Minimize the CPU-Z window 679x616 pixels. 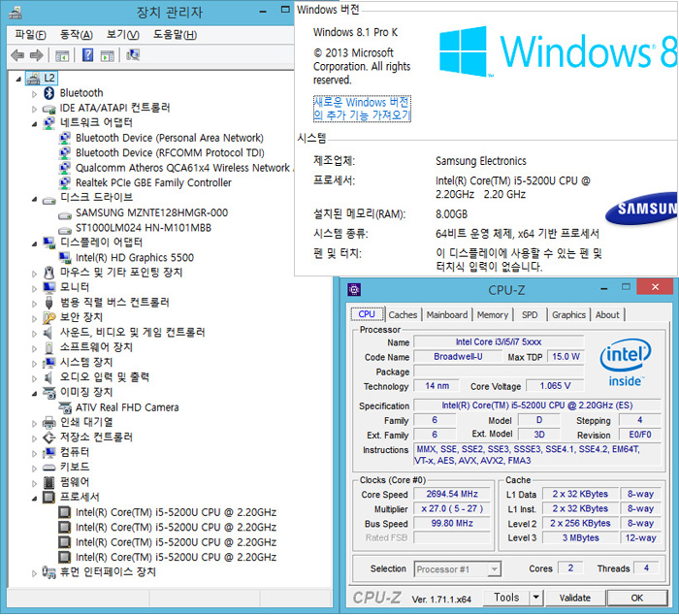pos(605,288)
